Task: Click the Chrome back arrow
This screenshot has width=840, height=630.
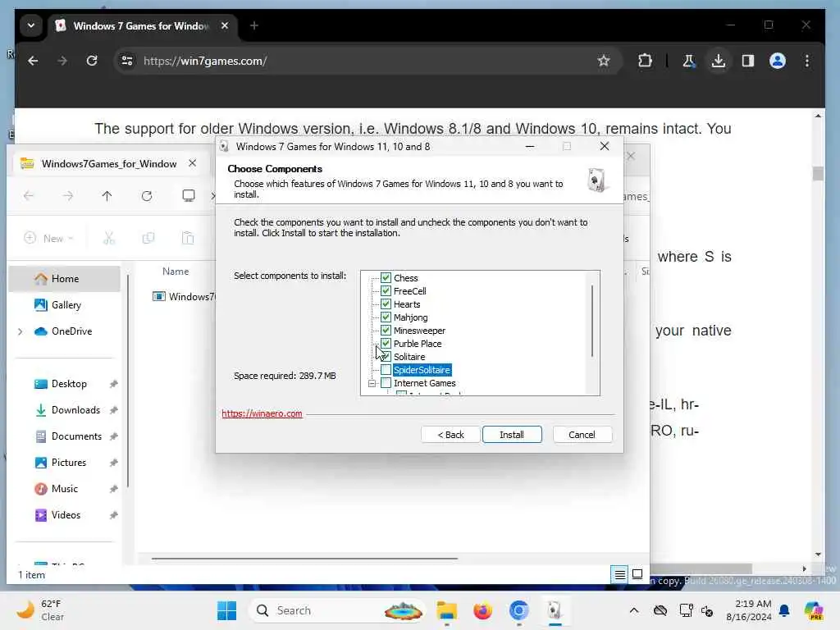Action: pos(33,61)
